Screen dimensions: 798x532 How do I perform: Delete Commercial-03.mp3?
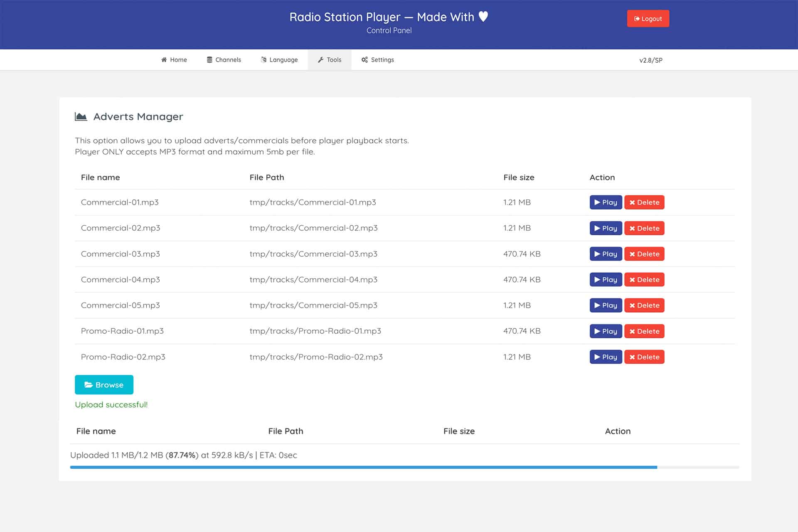pyautogui.click(x=644, y=254)
